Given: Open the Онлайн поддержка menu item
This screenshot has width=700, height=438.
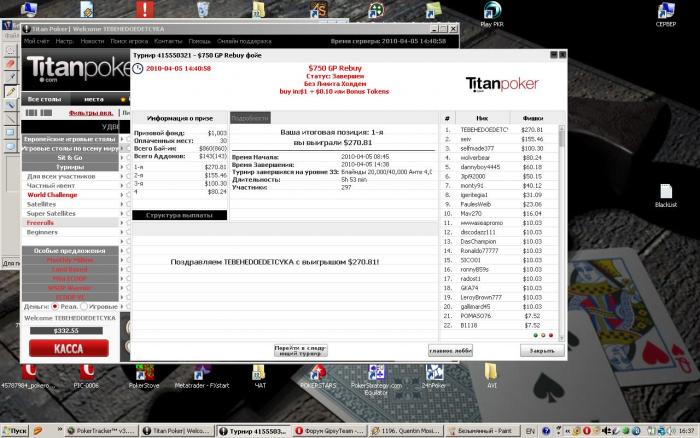Looking at the screenshot, I should coord(244,41).
